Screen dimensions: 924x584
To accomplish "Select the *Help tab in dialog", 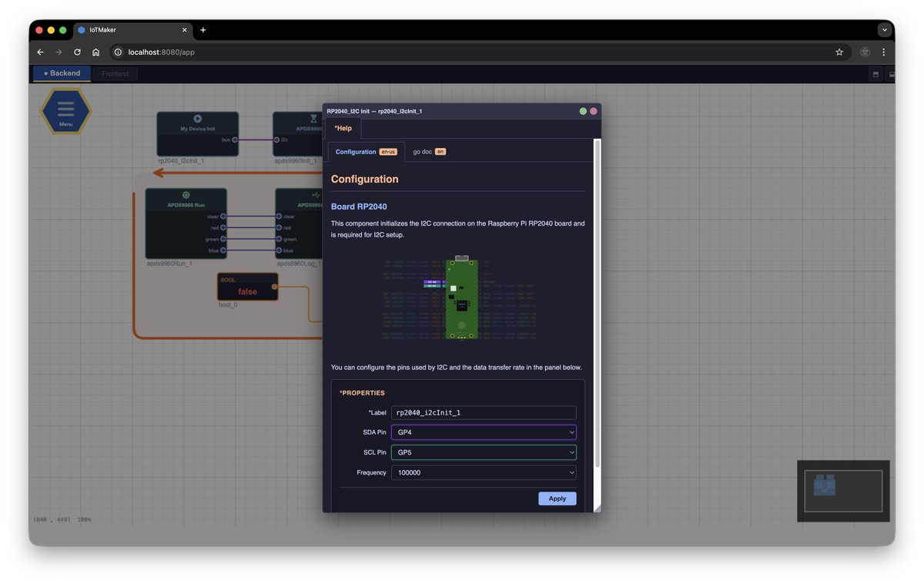I will pos(343,128).
